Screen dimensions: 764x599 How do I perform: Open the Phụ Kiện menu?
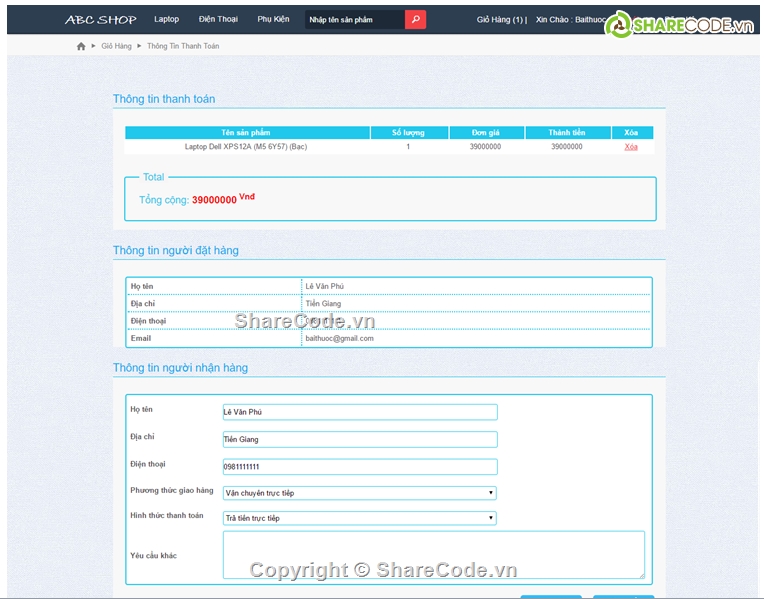(273, 19)
